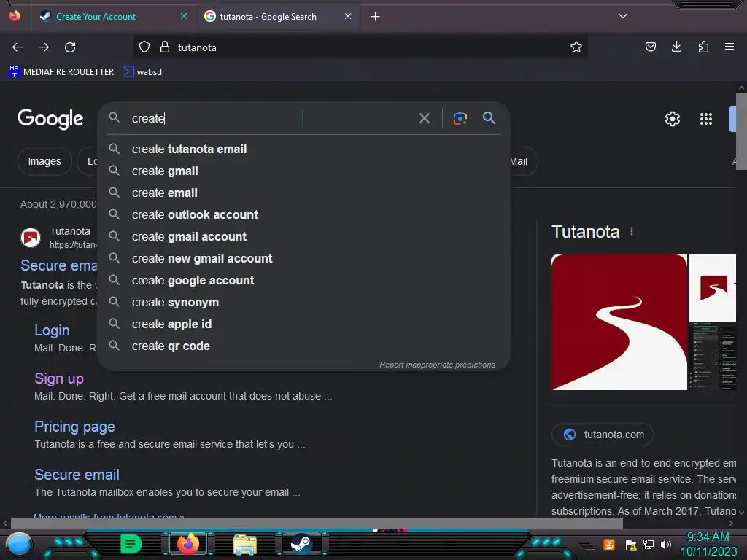Choose suggestion create apple id

click(x=303, y=324)
